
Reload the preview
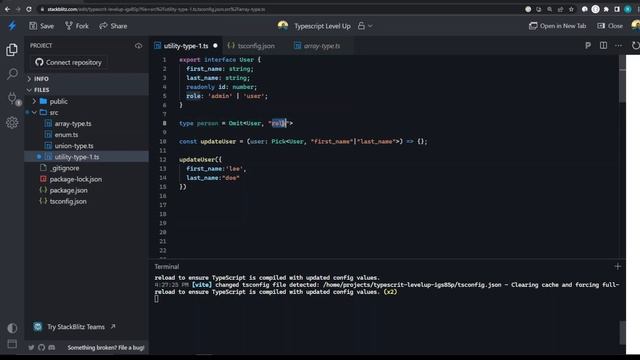635,46
